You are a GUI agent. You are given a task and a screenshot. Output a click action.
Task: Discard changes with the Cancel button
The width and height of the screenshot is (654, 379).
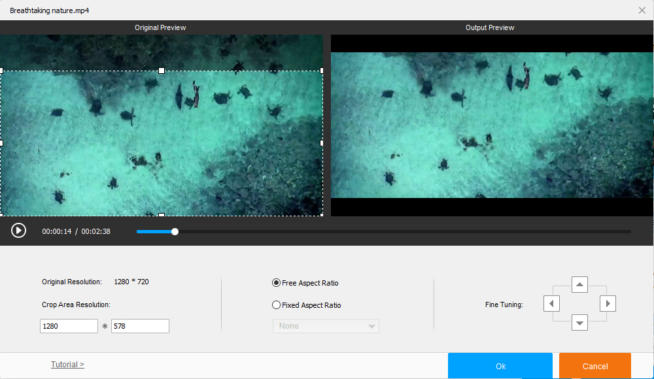point(595,366)
